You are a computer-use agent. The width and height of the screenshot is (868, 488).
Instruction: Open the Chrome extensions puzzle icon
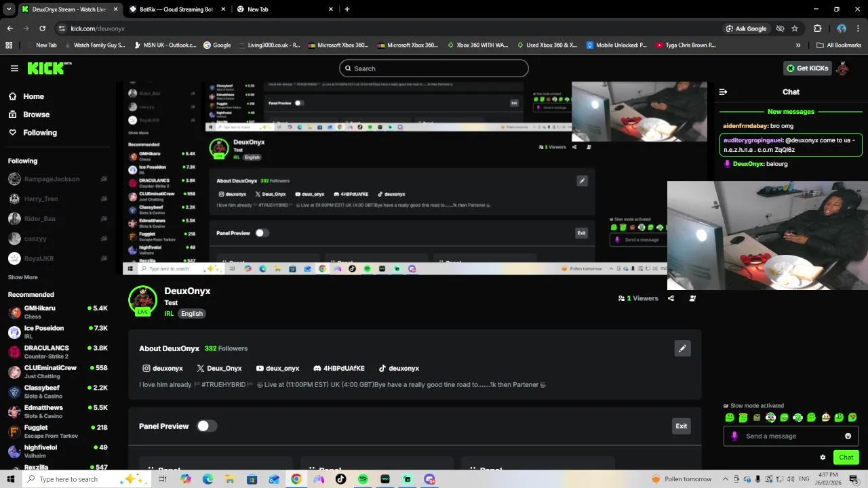[x=817, y=28]
